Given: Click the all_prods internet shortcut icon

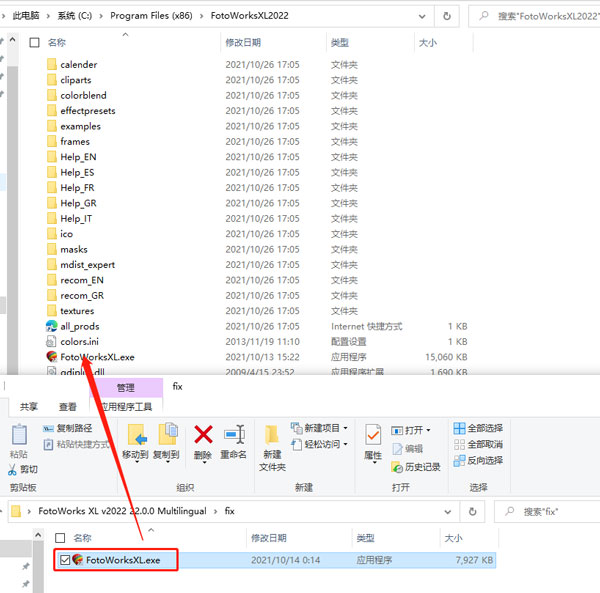Looking at the screenshot, I should (x=52, y=326).
